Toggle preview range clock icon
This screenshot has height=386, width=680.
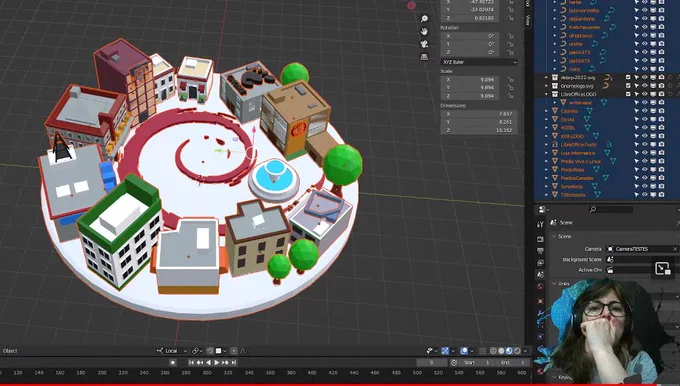pos(454,363)
